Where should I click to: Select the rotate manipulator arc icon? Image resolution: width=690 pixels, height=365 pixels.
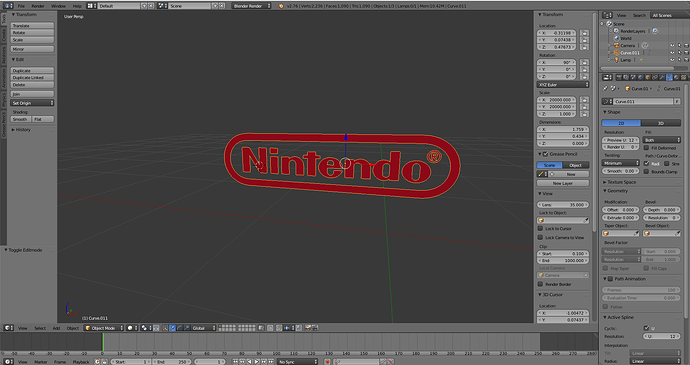tap(180, 328)
